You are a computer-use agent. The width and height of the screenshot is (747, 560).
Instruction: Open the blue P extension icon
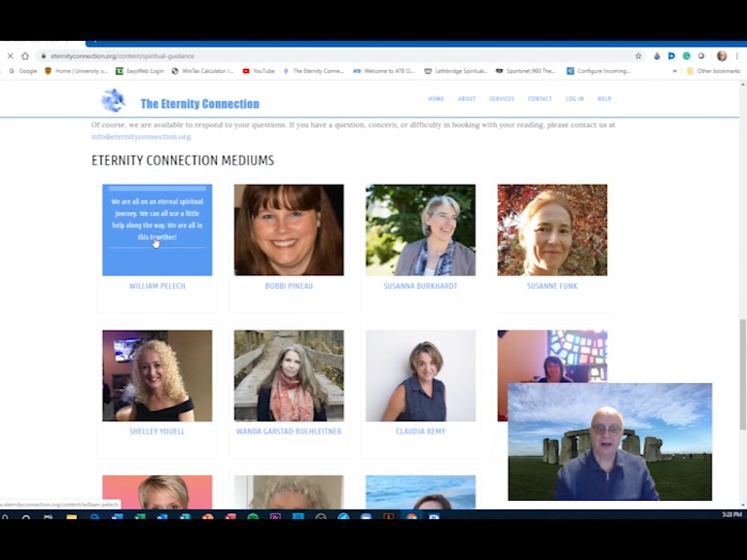click(x=671, y=56)
